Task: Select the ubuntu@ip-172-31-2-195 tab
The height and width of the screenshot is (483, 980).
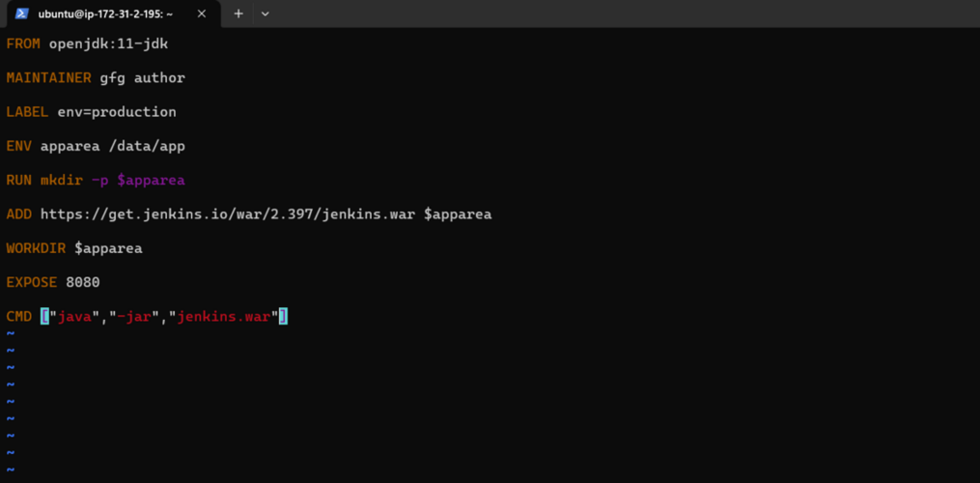Action: (106, 14)
